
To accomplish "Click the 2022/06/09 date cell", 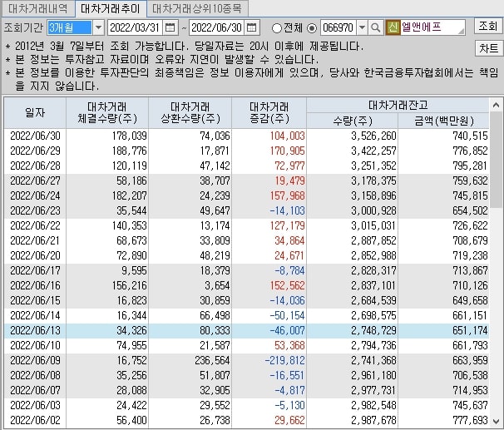I will pos(35,360).
